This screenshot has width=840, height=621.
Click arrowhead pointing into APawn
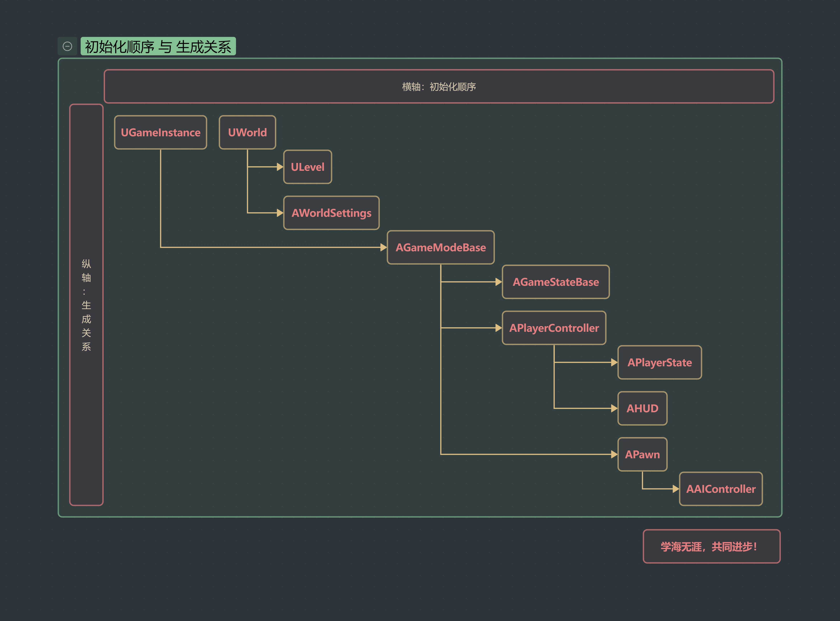click(614, 454)
